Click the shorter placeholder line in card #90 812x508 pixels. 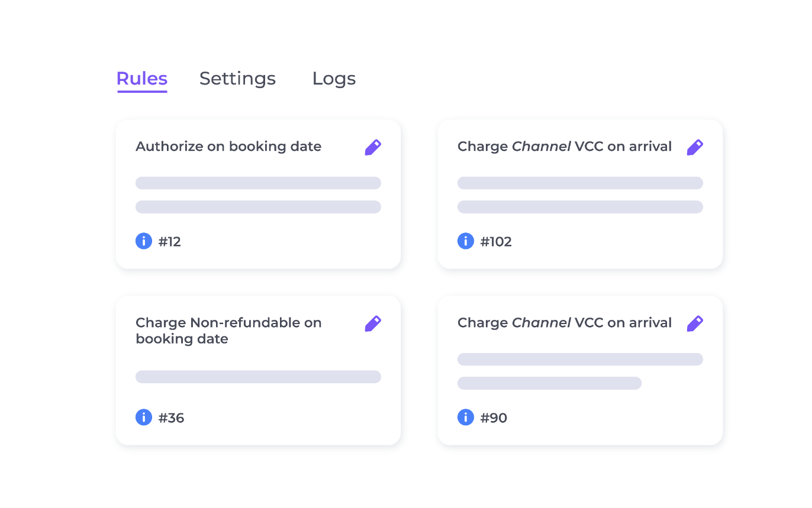click(549, 383)
